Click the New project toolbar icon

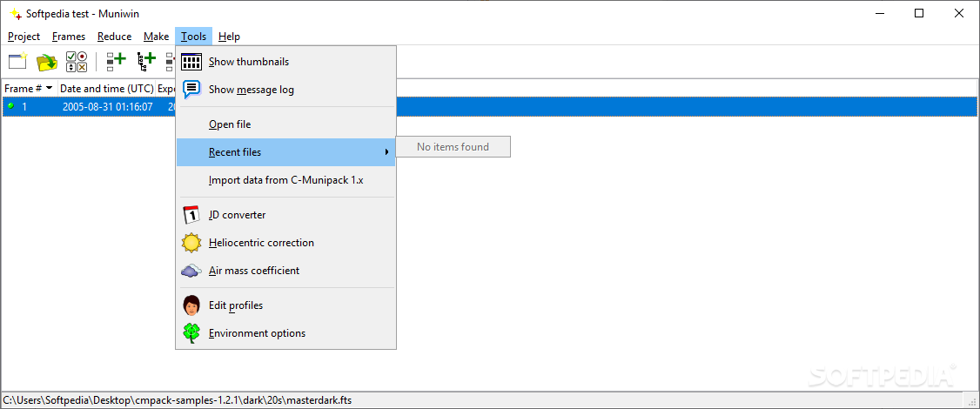coord(17,61)
